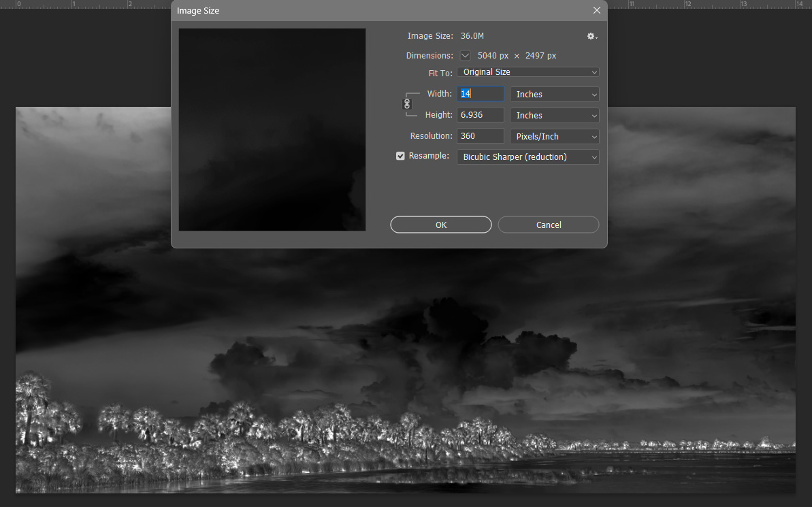Click the Height label

tap(438, 115)
